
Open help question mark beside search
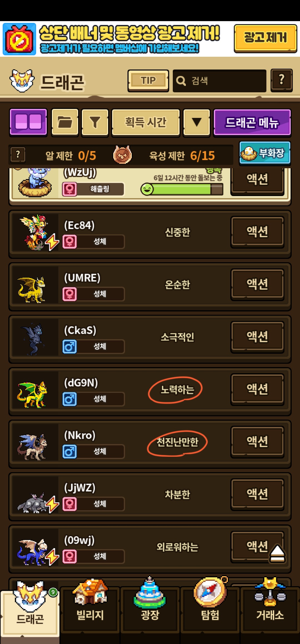coord(282,80)
